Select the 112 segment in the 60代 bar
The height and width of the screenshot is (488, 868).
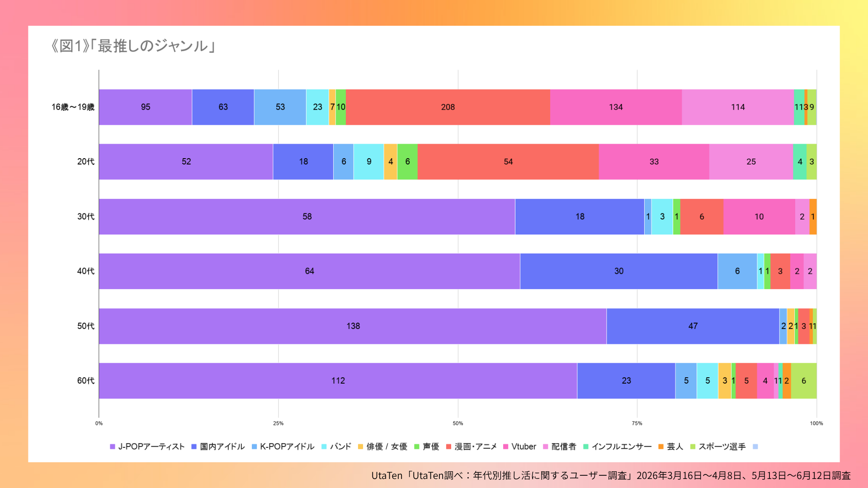pyautogui.click(x=338, y=381)
